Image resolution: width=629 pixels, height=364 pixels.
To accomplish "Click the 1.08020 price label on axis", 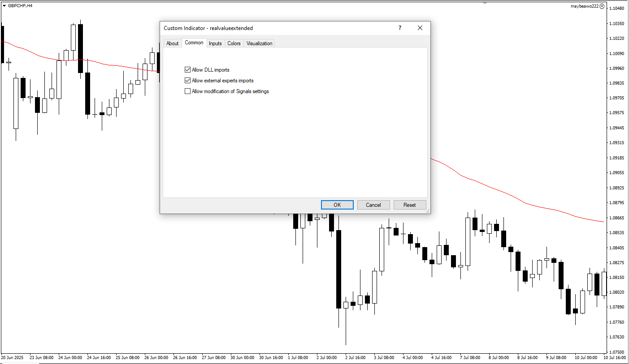I will point(617,292).
